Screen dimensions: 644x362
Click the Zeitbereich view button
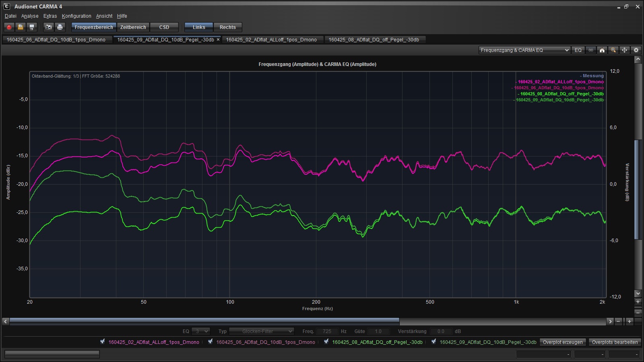[x=133, y=27]
